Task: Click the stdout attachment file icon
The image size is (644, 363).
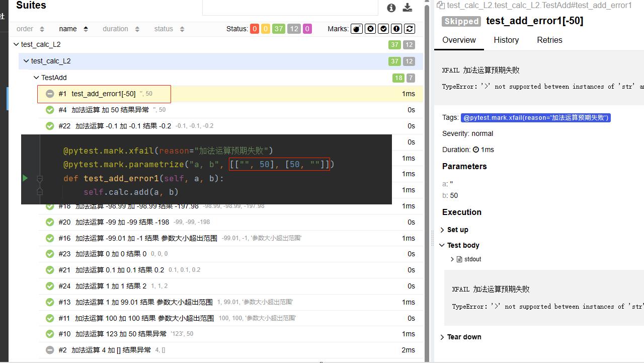Action: [459, 259]
